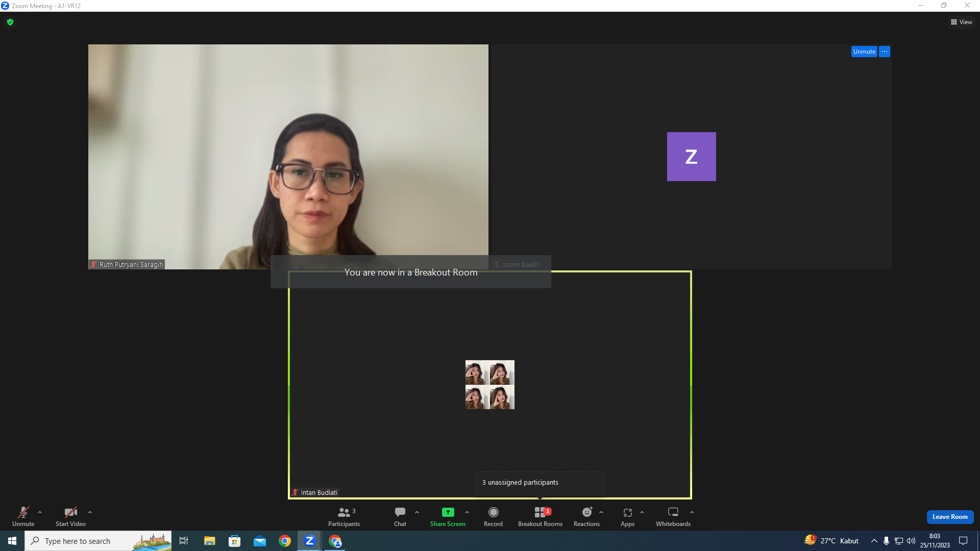Click the Zoom logo in the title bar
980x551 pixels.
click(x=5, y=6)
